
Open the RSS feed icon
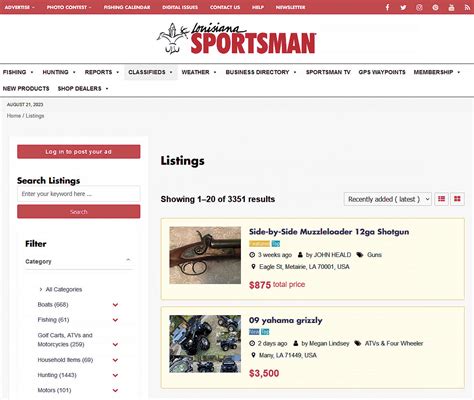[x=467, y=7]
